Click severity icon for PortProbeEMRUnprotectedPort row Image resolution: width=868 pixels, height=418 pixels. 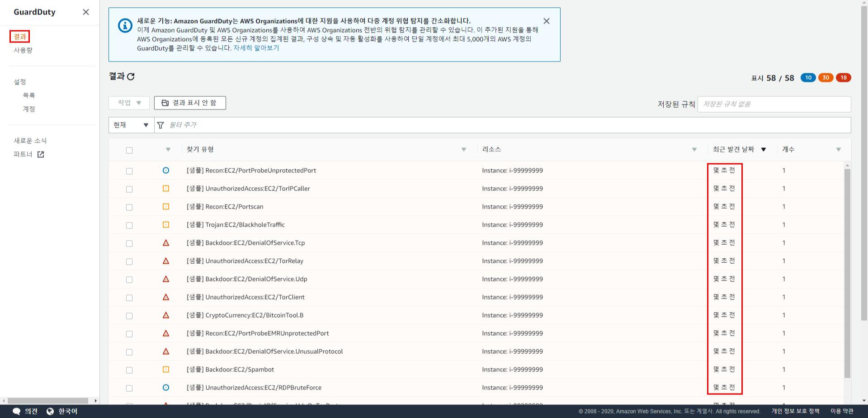coord(166,333)
